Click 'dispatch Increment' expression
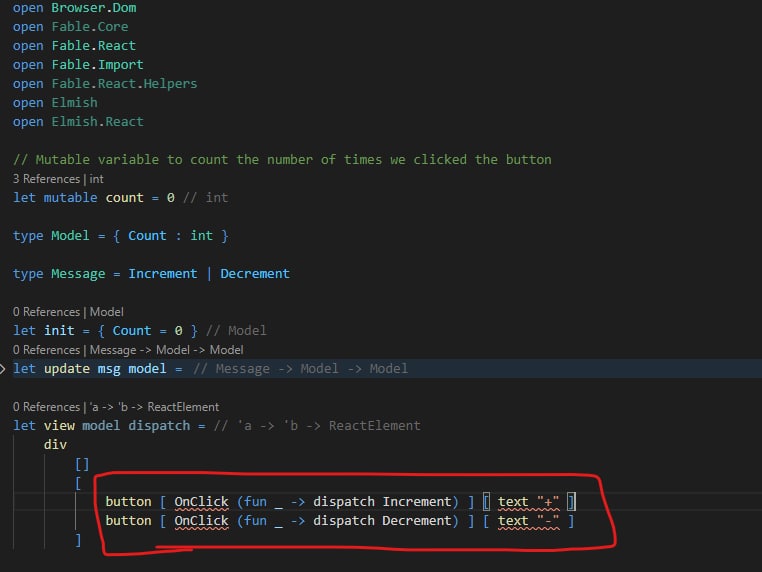762x572 pixels. click(x=382, y=502)
